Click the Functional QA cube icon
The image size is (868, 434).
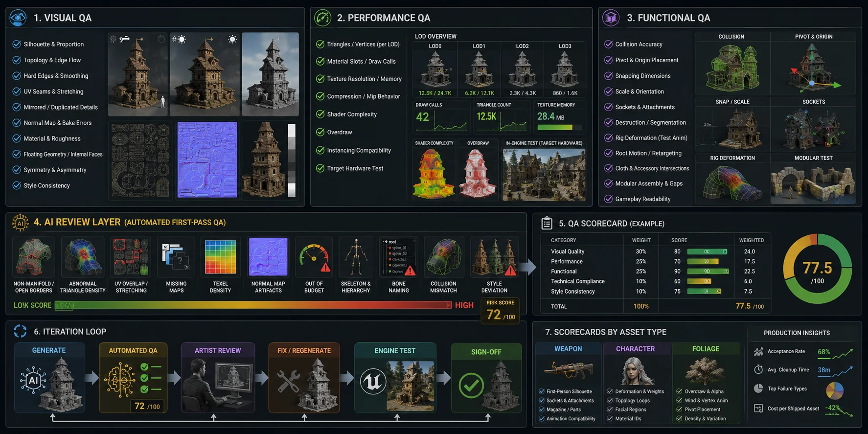611,18
